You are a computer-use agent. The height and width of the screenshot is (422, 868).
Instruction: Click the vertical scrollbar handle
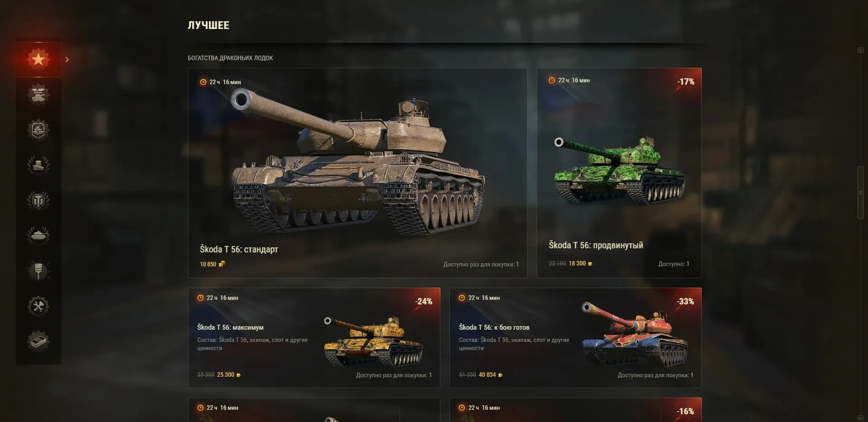click(860, 193)
